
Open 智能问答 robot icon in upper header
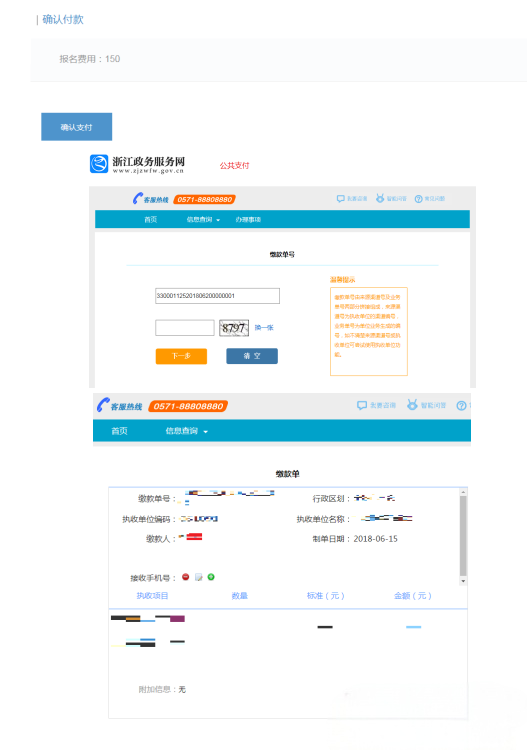pyautogui.click(x=380, y=198)
